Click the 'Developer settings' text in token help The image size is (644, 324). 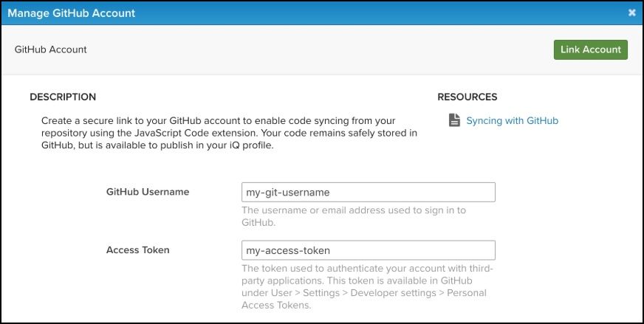pos(372,294)
